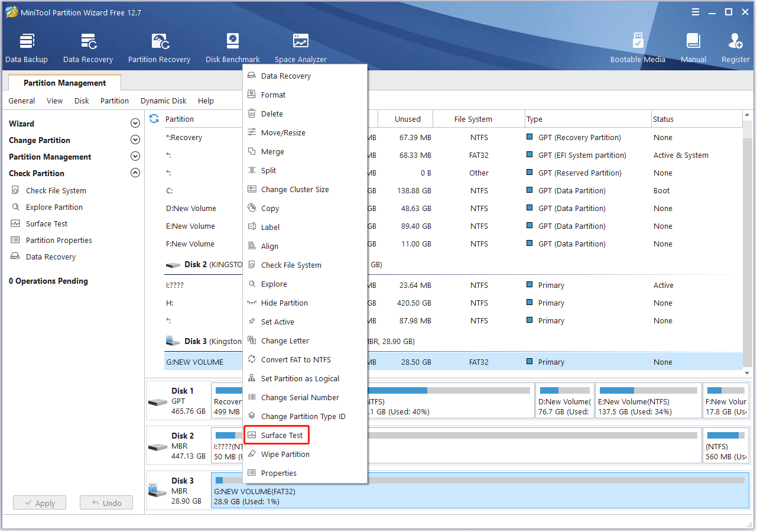Open Properties from context menu
Image resolution: width=757 pixels, height=532 pixels.
pos(305,473)
